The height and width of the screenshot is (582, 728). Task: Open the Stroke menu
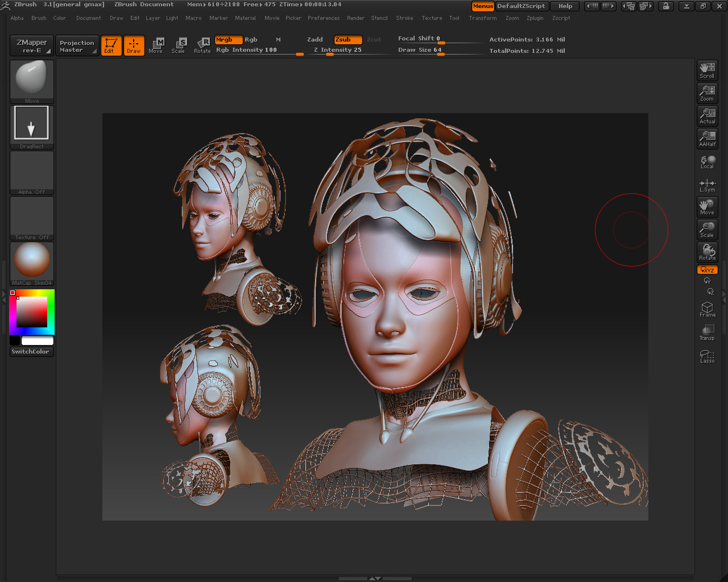tap(404, 18)
